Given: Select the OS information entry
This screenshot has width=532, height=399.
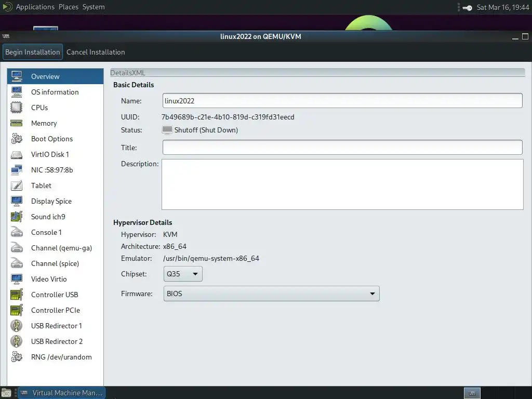Looking at the screenshot, I should click(x=55, y=92).
